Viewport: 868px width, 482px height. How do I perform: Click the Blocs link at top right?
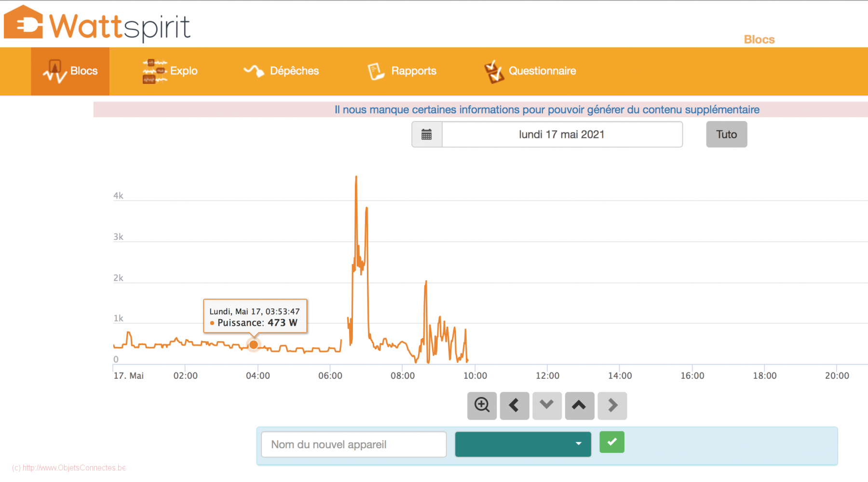[759, 40]
